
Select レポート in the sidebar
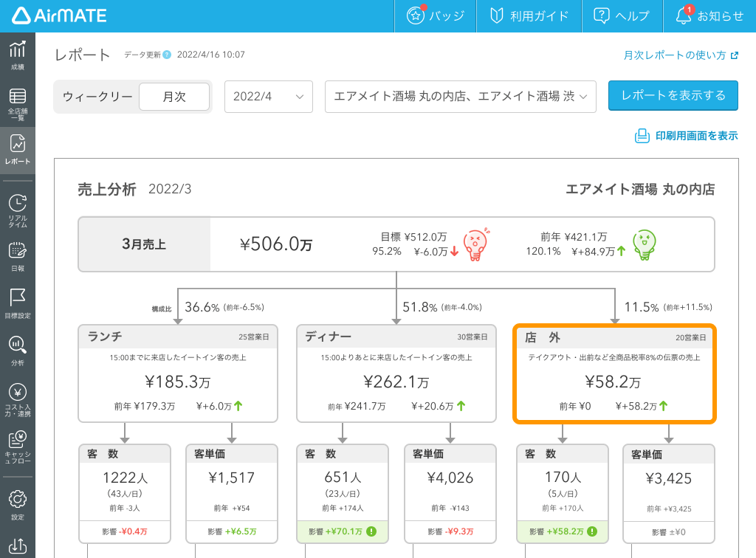pos(18,151)
